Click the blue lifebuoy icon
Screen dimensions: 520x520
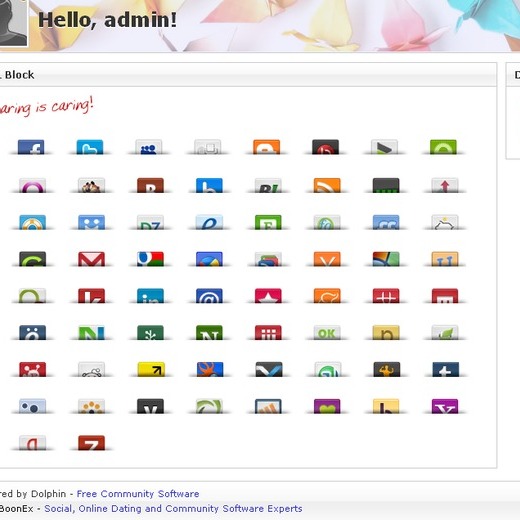(32, 222)
